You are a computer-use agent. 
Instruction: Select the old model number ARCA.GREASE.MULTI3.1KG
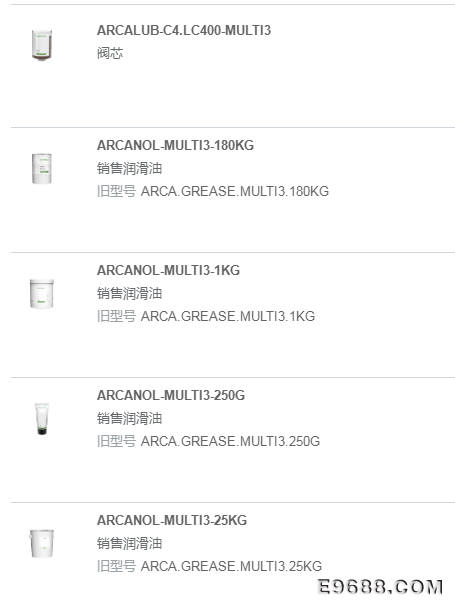click(x=228, y=316)
